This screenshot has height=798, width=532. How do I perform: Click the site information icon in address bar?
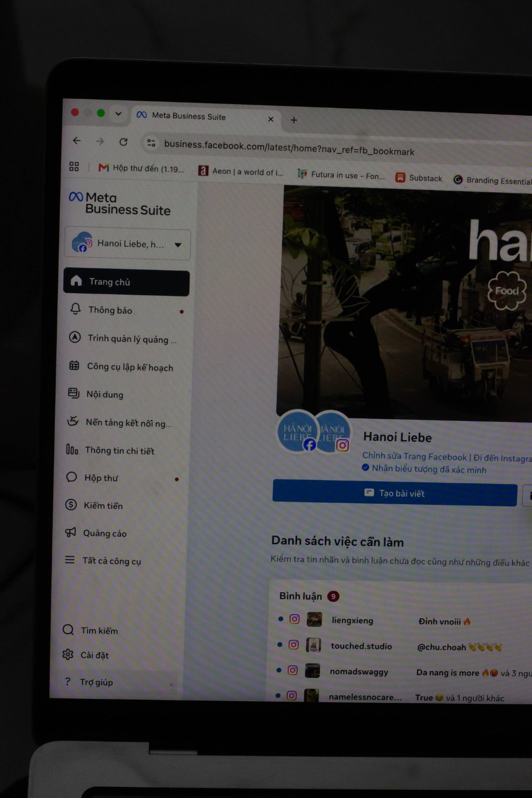pos(151,143)
